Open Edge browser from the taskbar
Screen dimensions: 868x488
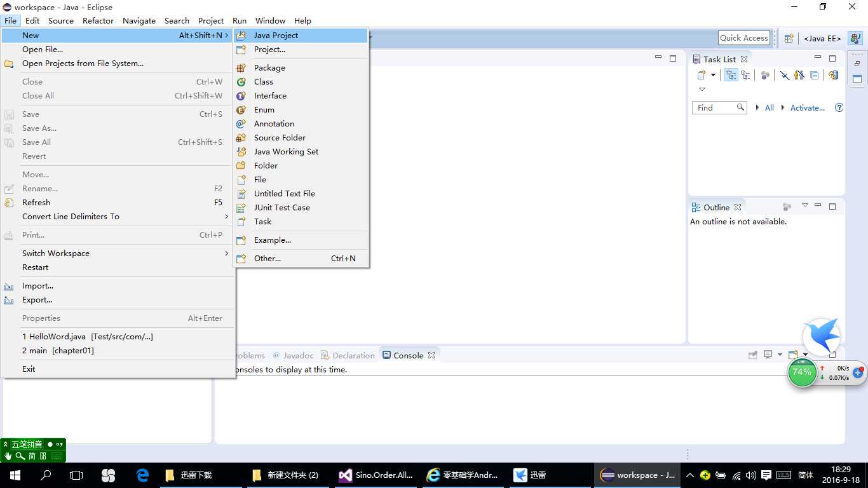pyautogui.click(x=142, y=475)
